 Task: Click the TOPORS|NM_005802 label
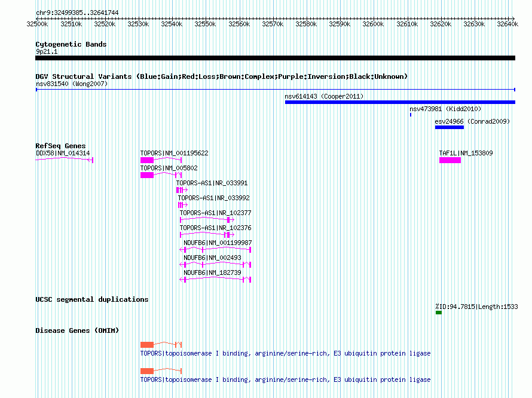point(169,168)
